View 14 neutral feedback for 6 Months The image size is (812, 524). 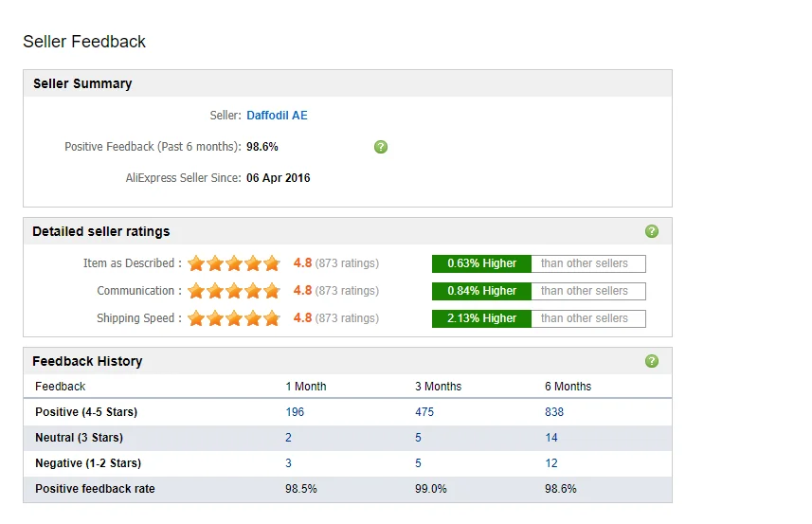click(551, 438)
